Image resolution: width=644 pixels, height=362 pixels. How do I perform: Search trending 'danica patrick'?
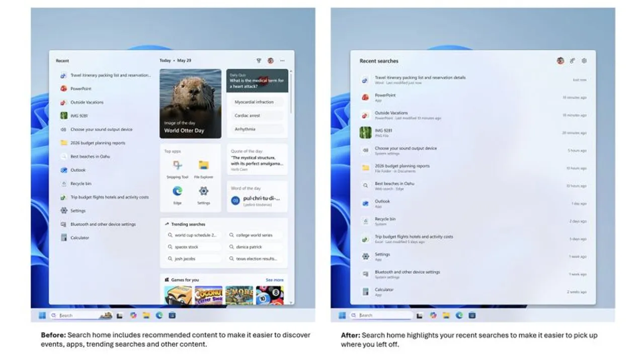click(255, 247)
